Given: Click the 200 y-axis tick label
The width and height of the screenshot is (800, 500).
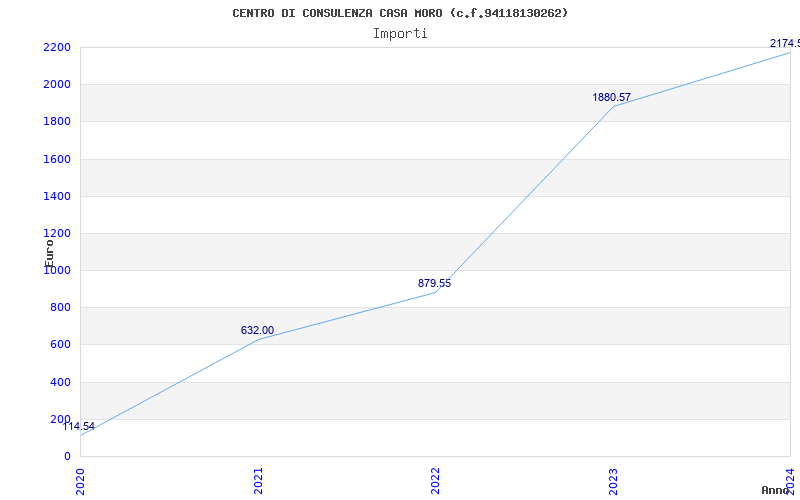Looking at the screenshot, I should coord(60,419).
